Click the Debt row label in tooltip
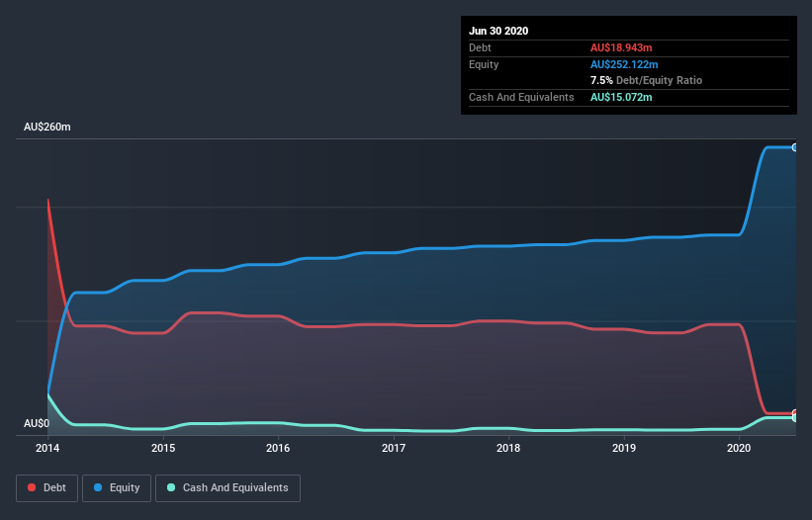This screenshot has height=520, width=812. [480, 47]
